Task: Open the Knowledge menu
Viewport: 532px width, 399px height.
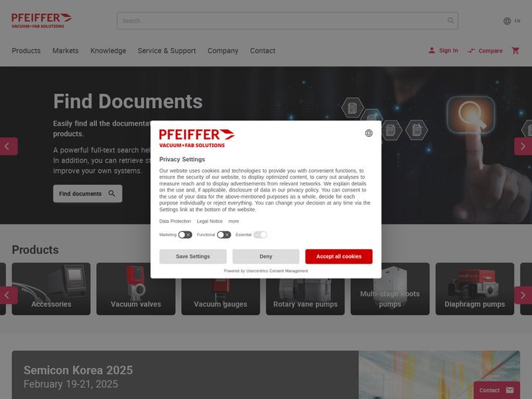Action: [108, 50]
